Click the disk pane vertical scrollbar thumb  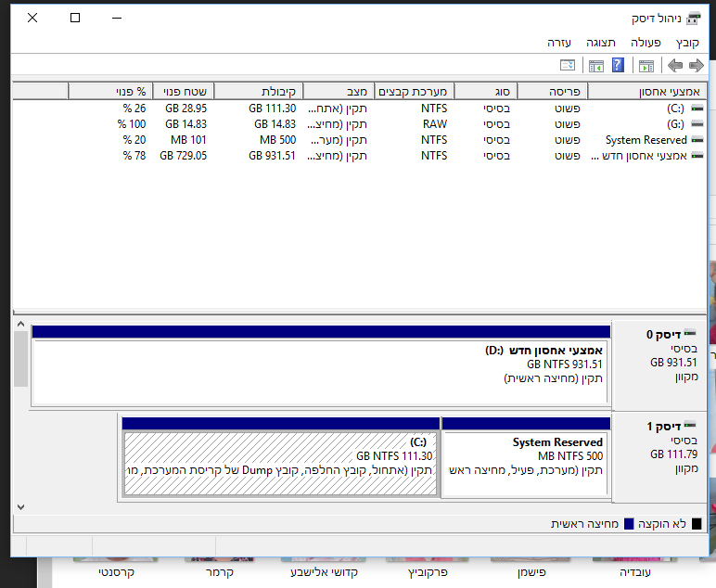[20, 359]
